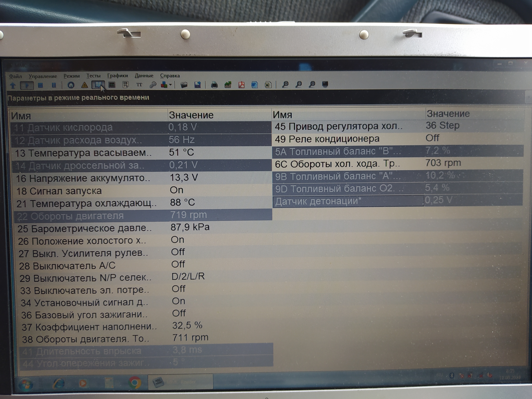
Task: Open the Home globe toolbar icon
Action: click(71, 85)
